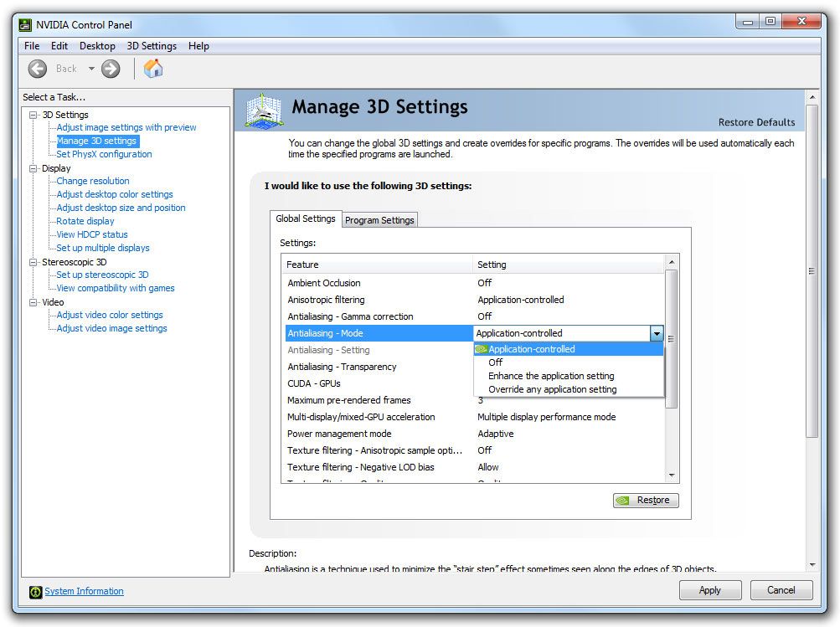Open the Antialiasing - Mode dropdown arrow
Viewport: 840px width, 627px height.
(657, 332)
